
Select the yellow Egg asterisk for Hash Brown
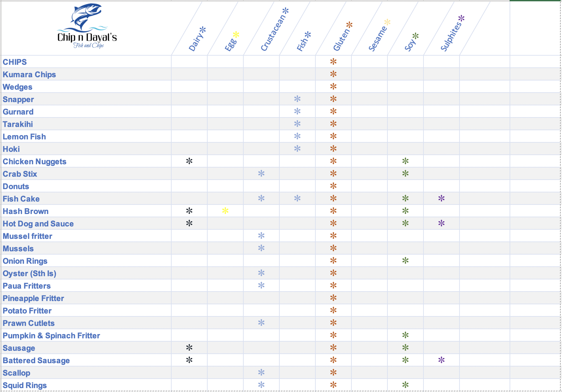point(225,211)
